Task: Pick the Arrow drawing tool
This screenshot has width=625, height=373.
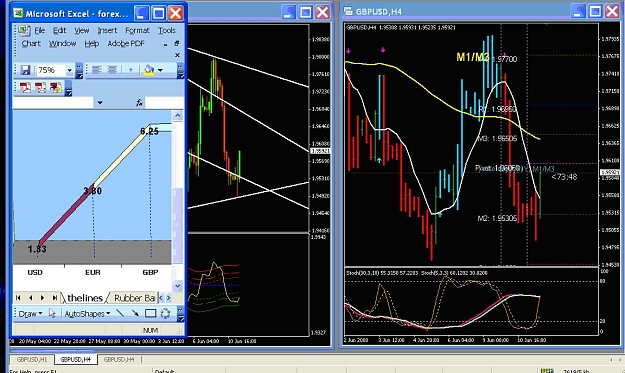Action: tap(135, 314)
